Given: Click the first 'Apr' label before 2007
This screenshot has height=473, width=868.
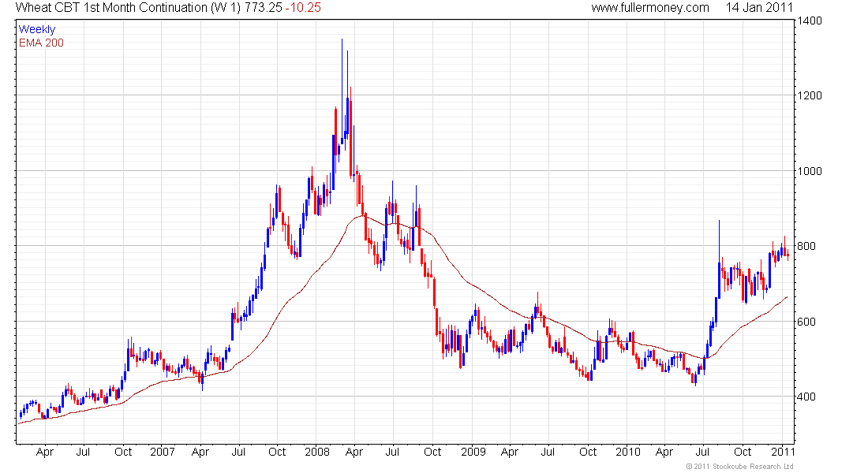Looking at the screenshot, I should (x=44, y=452).
